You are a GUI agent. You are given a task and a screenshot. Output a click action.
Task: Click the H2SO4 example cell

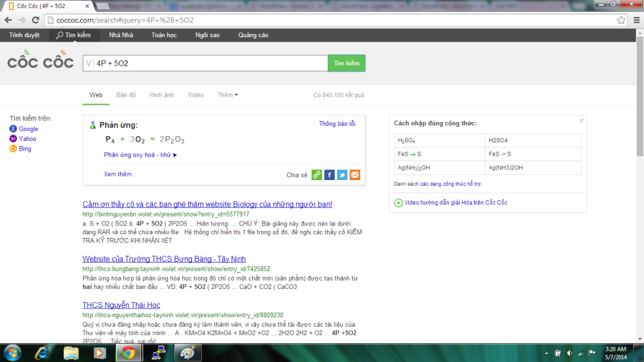point(533,140)
